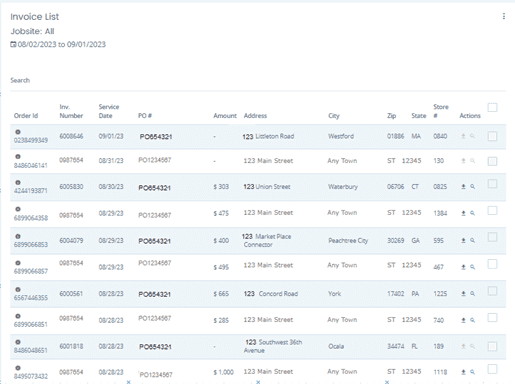Open the 08/02/2023 to 09/01/2023 date range
Screen dimensions: 515x384
(x=62, y=44)
